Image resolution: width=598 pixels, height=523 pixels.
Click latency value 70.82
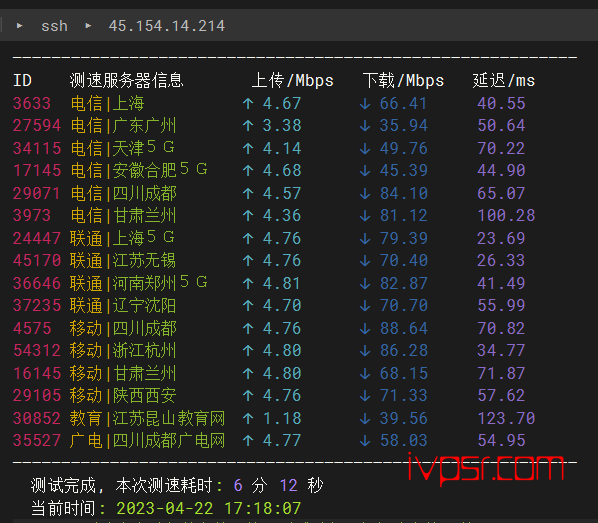tap(501, 328)
